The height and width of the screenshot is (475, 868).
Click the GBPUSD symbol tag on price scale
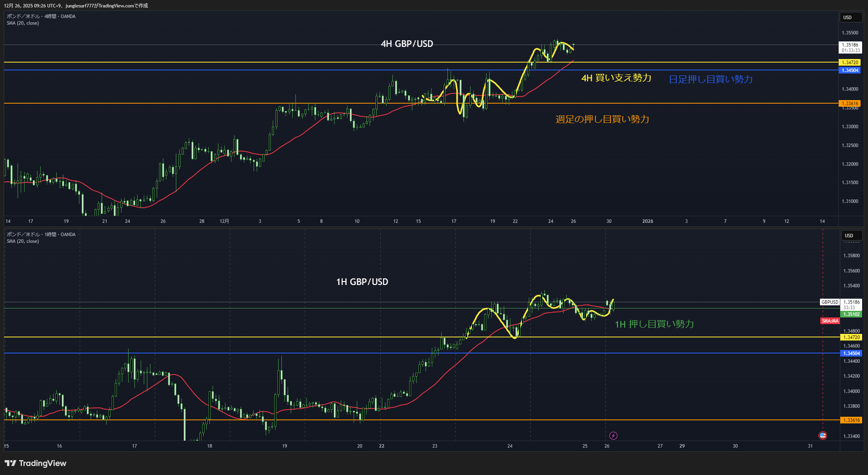click(829, 302)
